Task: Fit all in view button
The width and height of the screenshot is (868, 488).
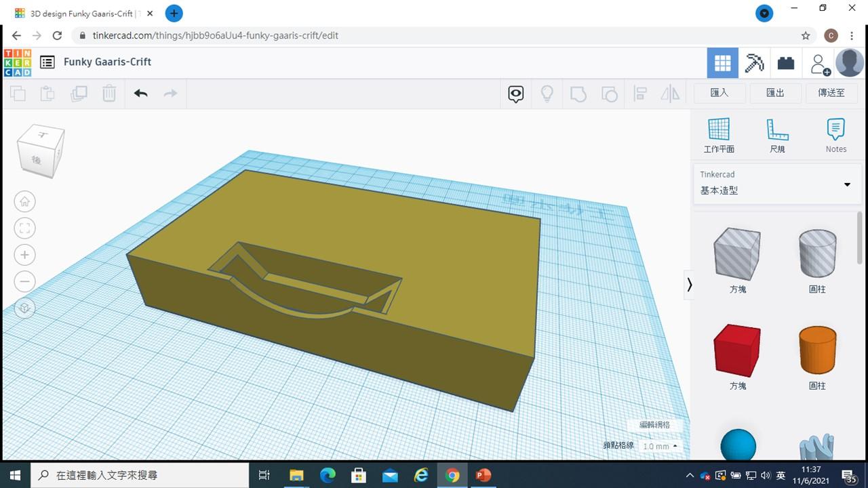Action: point(25,228)
